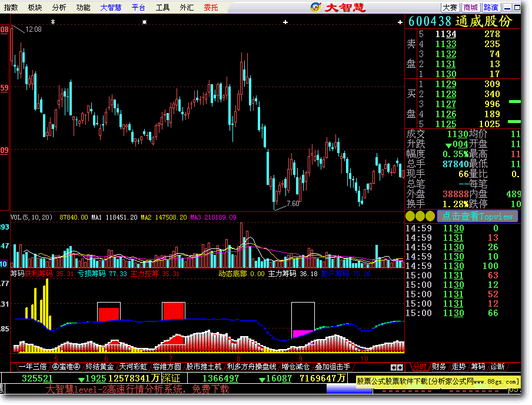532x405 pixels.
Task: Click the 主力控筹 35.31 label
Action: pos(155,274)
